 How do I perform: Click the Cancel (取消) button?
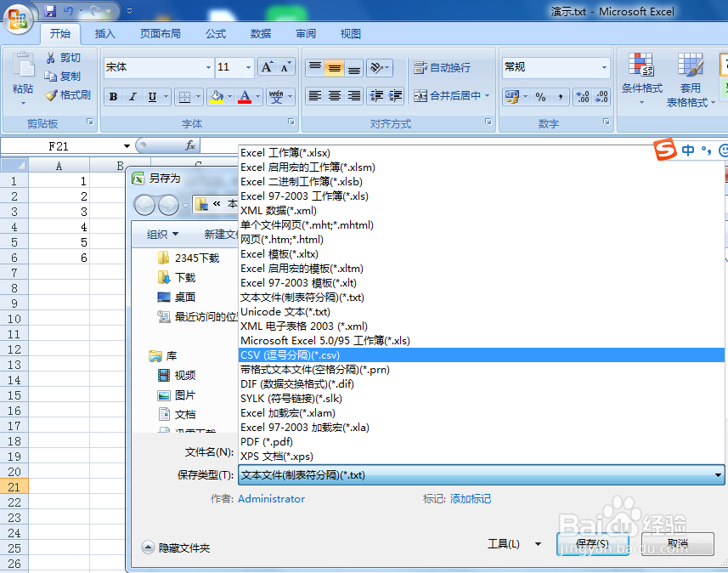tap(677, 544)
